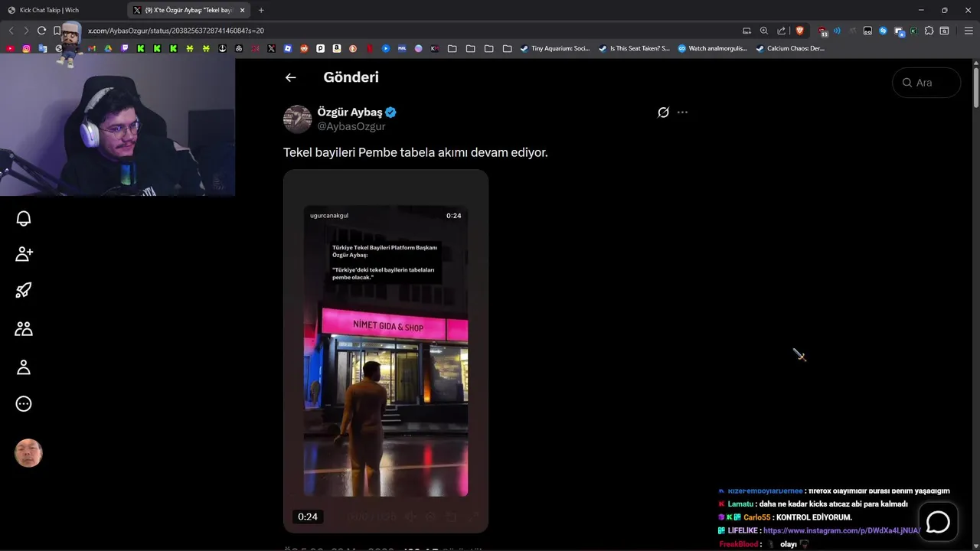
Task: Click Lamatu chat message
Action: (812, 504)
